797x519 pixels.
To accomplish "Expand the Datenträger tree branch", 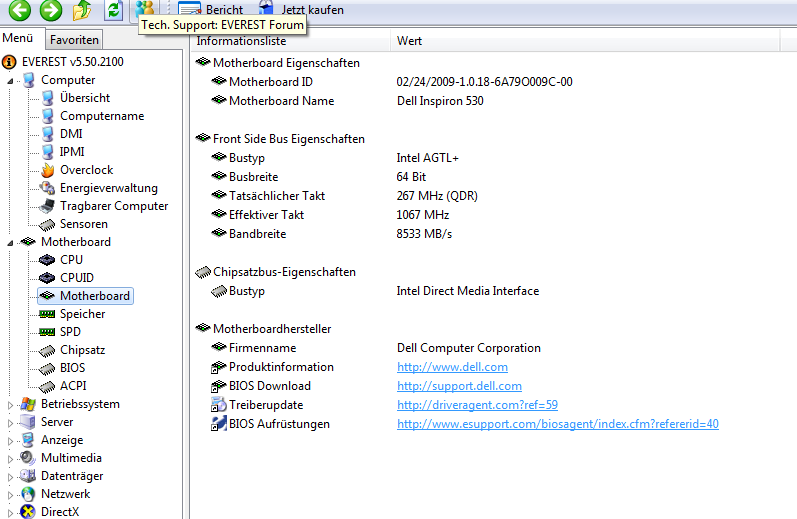I will (10, 477).
